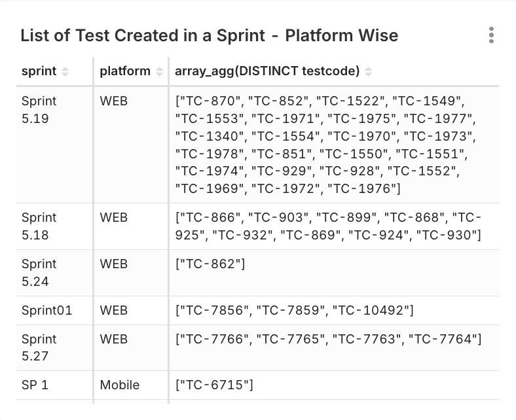The height and width of the screenshot is (420, 516).
Task: Click the chart title text
Action: (209, 35)
